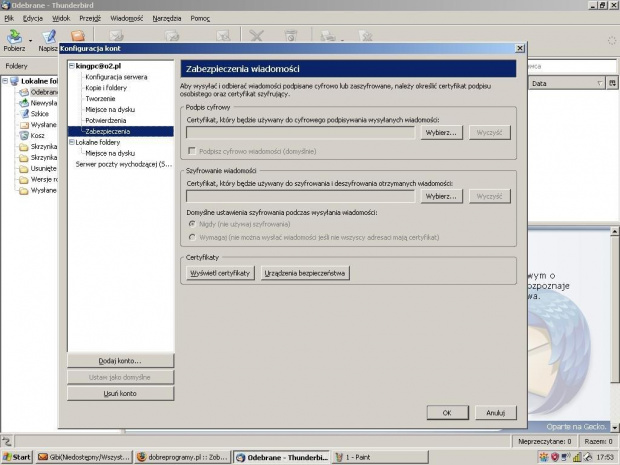Click column picker icon next to Data
Image resolution: width=620 pixels, height=465 pixels.
(612, 83)
